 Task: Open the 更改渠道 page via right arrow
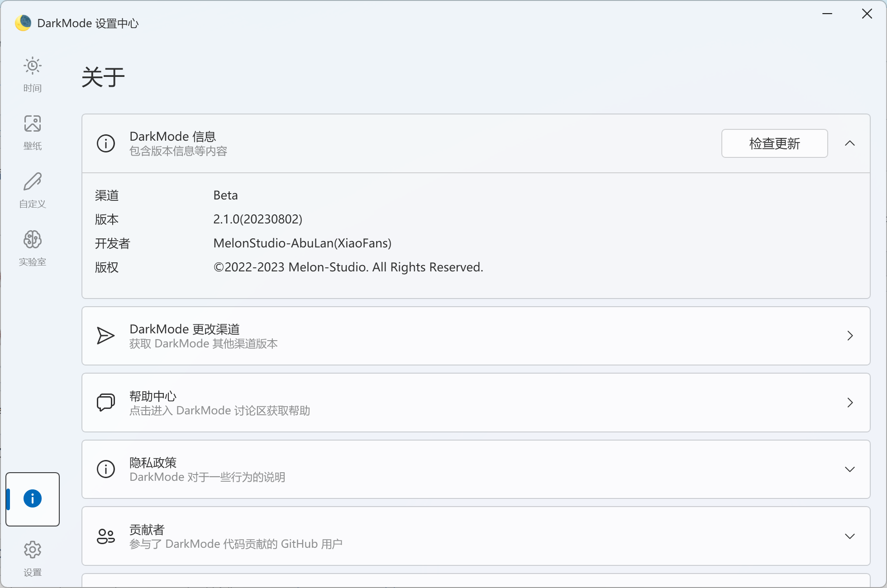coord(850,336)
